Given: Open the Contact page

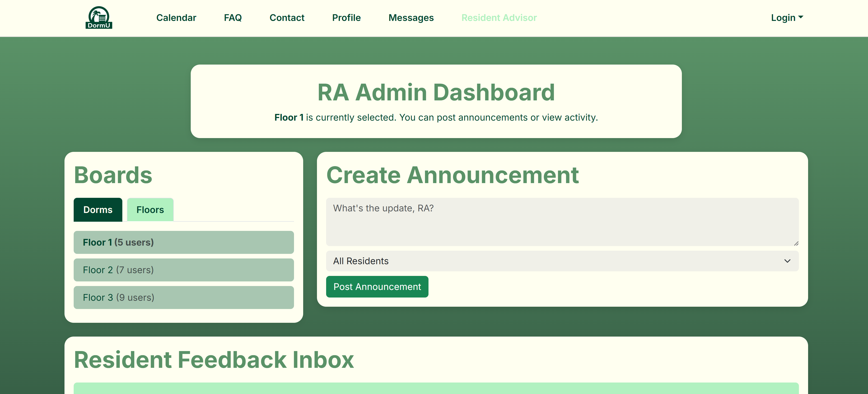Looking at the screenshot, I should 287,17.
